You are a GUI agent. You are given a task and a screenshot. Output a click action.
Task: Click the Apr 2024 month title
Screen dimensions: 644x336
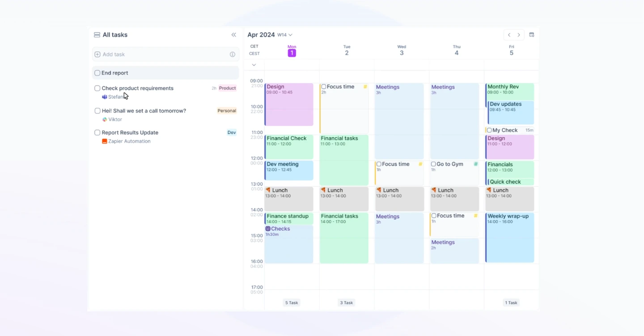click(261, 35)
